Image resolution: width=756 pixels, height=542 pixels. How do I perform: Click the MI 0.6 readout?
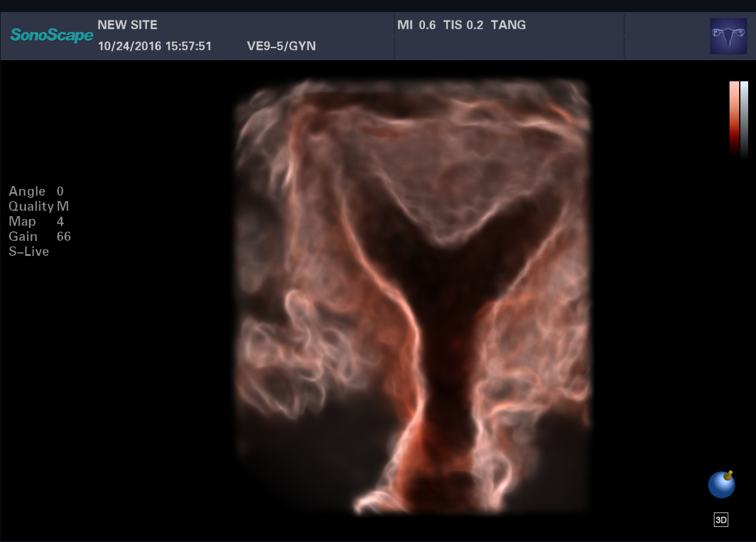417,25
